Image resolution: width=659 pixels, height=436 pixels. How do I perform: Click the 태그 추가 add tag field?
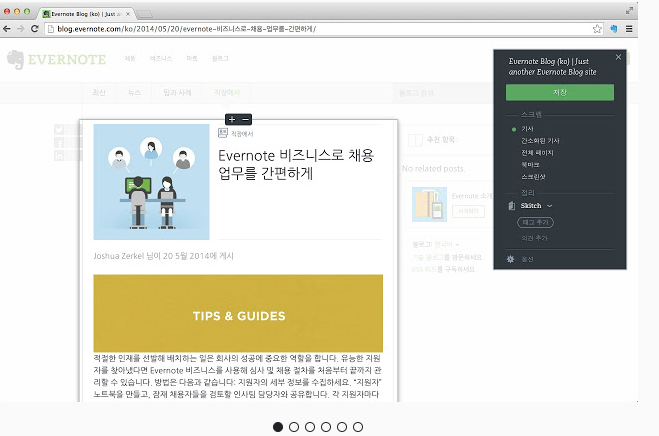(535, 222)
